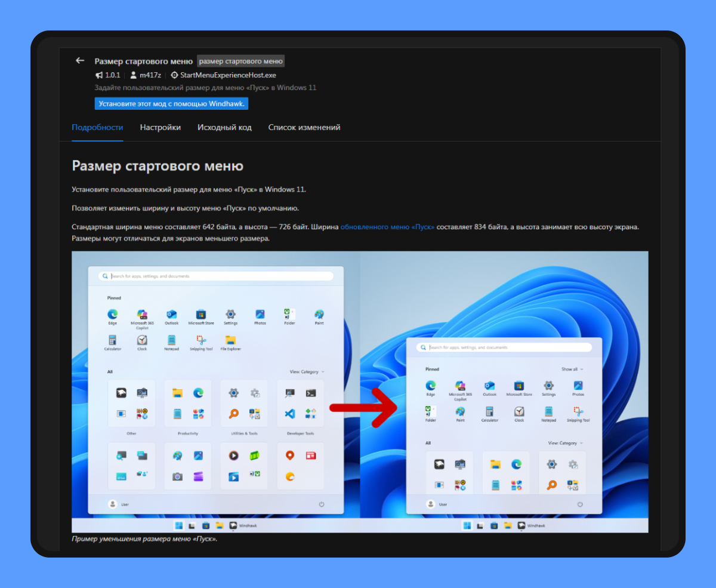The image size is (716, 588).
Task: Click the megaphone version icon
Action: 99,75
